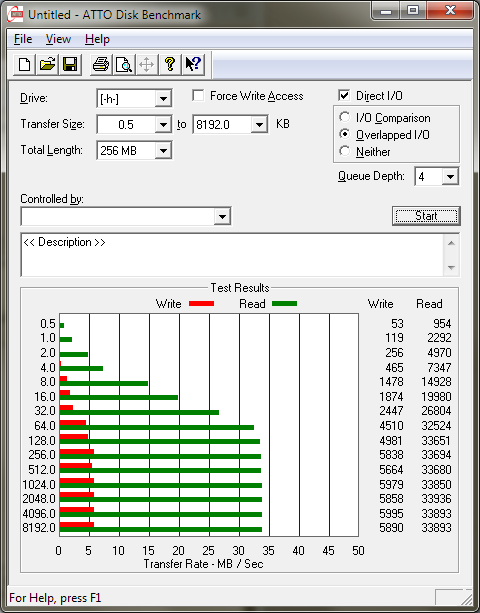
Task: Open the Transfer Size minimum 0.5 dropdown
Action: [x=163, y=125]
